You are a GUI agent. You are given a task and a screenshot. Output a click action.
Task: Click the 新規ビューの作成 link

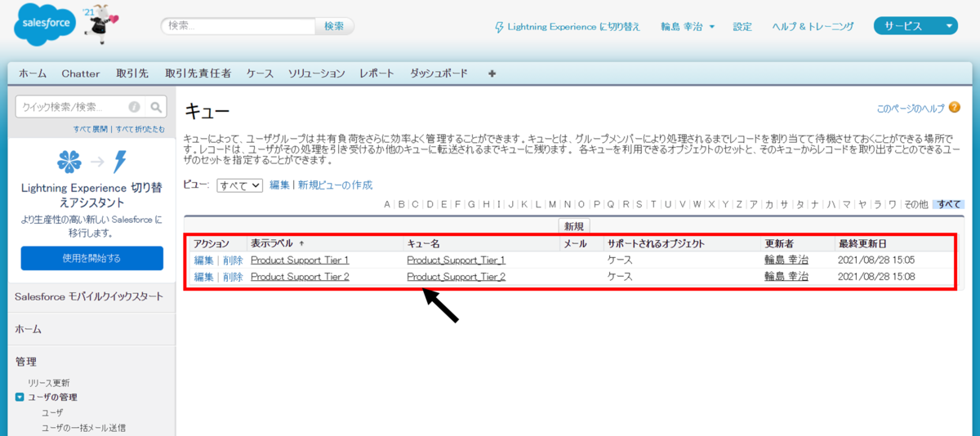pos(335,185)
